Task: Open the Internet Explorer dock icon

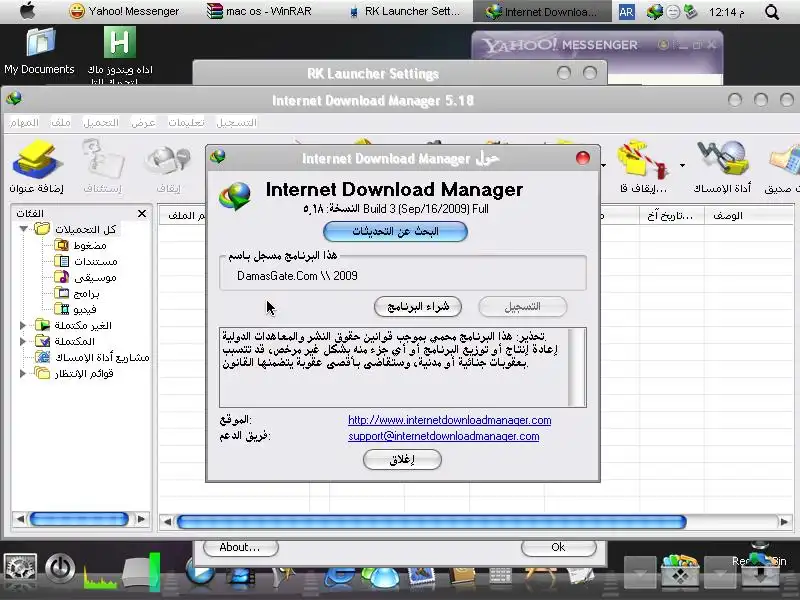Action: (339, 579)
